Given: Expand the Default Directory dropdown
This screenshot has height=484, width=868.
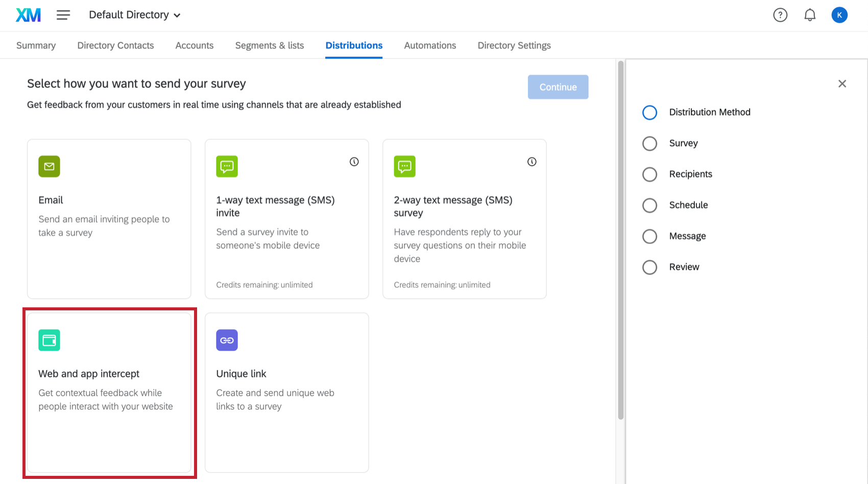Looking at the screenshot, I should click(x=135, y=15).
